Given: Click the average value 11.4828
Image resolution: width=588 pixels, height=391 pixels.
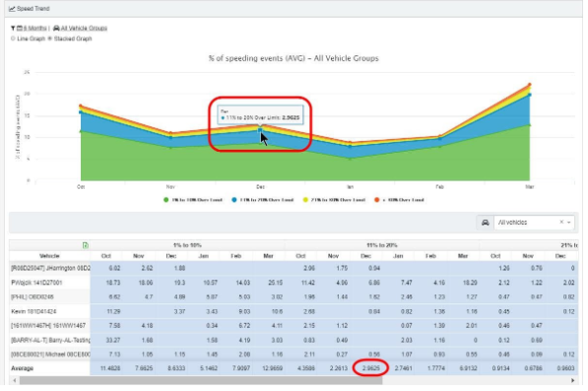Looking at the screenshot, I should [110, 368].
